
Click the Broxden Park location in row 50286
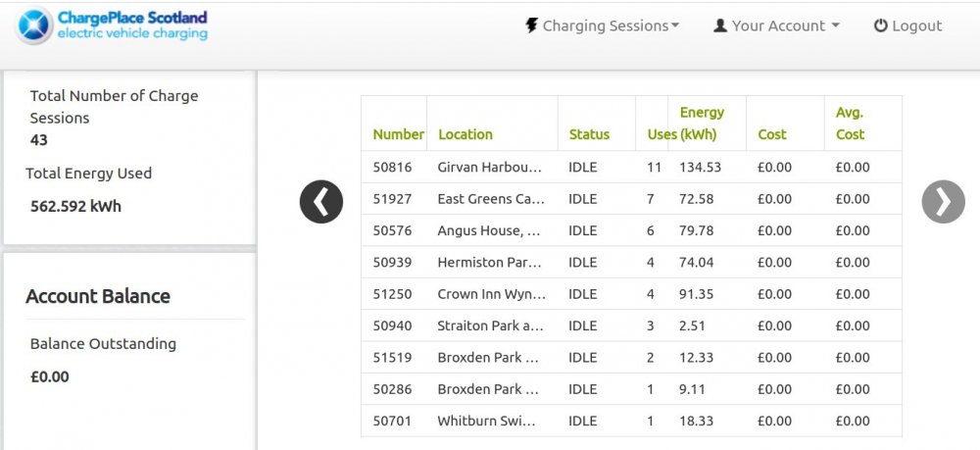coord(488,389)
